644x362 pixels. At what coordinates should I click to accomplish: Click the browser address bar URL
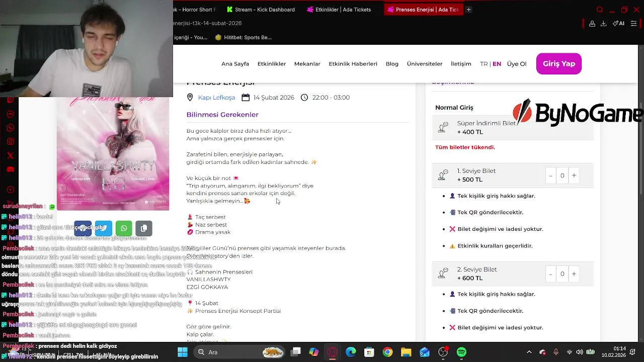207,23
